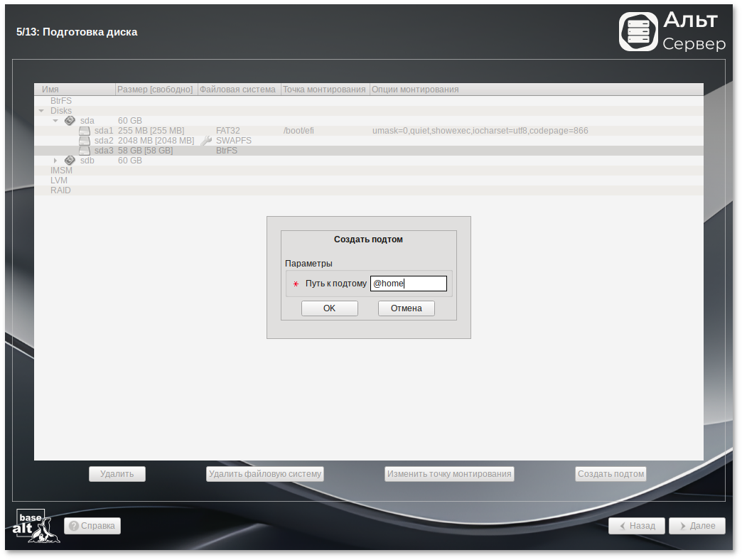Viewport: 742px width, 560px height.
Task: Select the LVM tree item
Action: [x=59, y=181]
